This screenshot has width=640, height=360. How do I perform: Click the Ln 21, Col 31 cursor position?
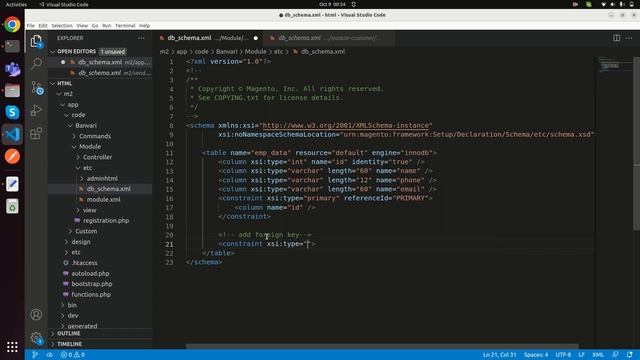pos(499,355)
